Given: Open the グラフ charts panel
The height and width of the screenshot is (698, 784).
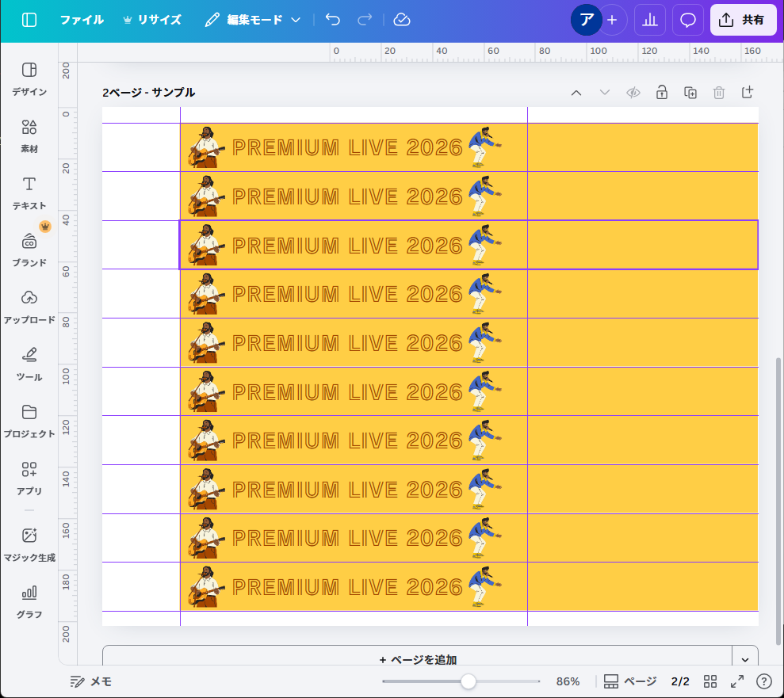Looking at the screenshot, I should [x=29, y=601].
